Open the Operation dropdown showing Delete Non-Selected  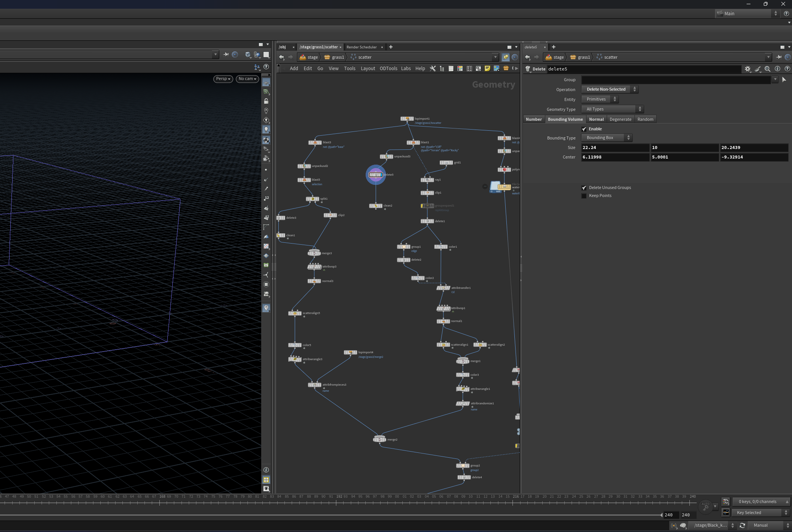609,89
